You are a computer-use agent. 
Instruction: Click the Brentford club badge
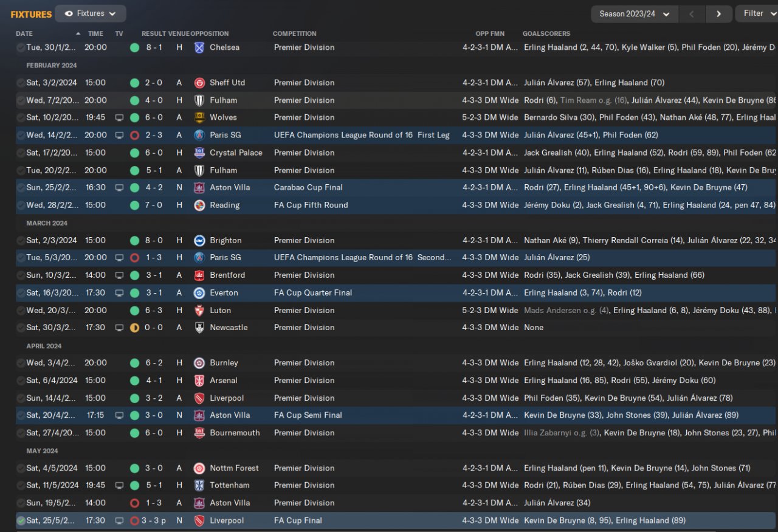click(199, 275)
